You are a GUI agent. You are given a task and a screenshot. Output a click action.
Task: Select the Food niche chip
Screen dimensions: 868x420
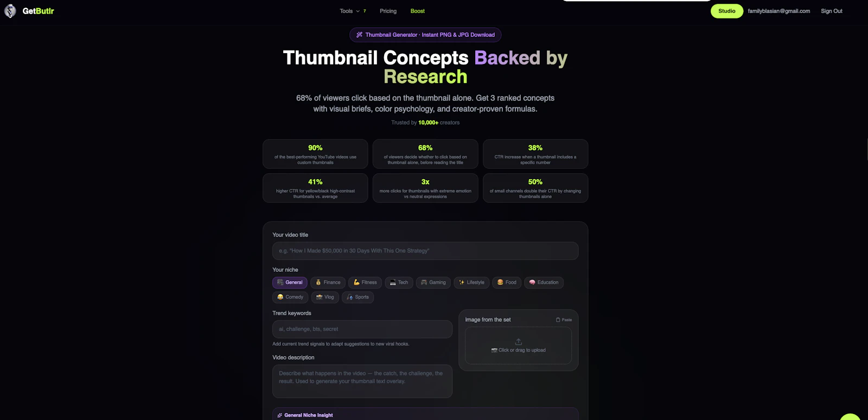point(507,282)
